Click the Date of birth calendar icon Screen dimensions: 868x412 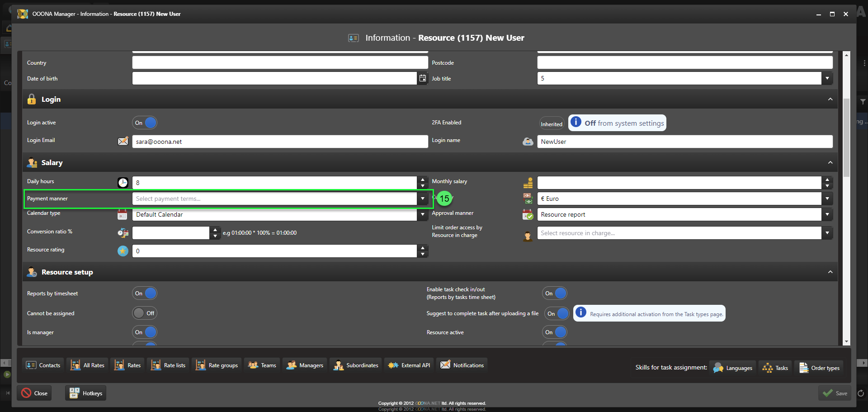(x=422, y=78)
